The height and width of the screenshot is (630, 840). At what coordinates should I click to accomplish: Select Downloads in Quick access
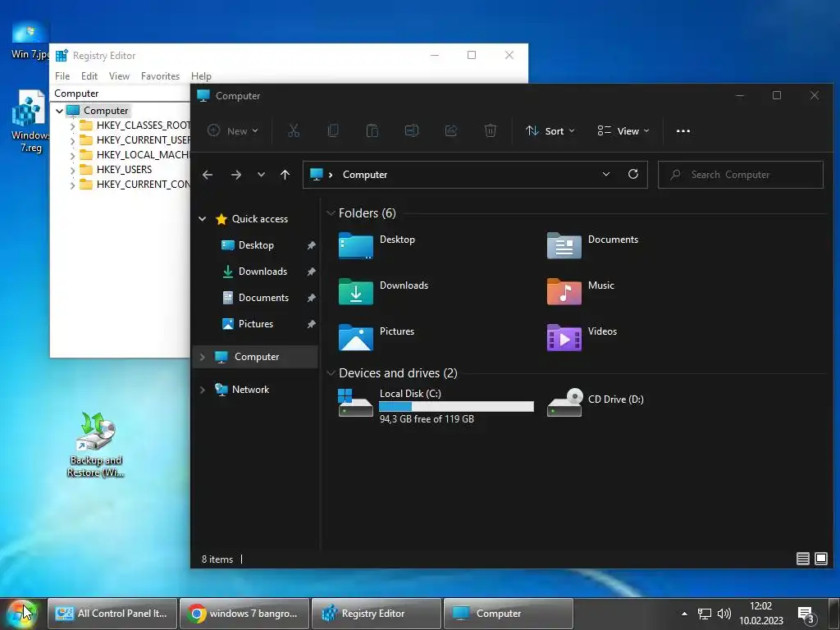[262, 271]
